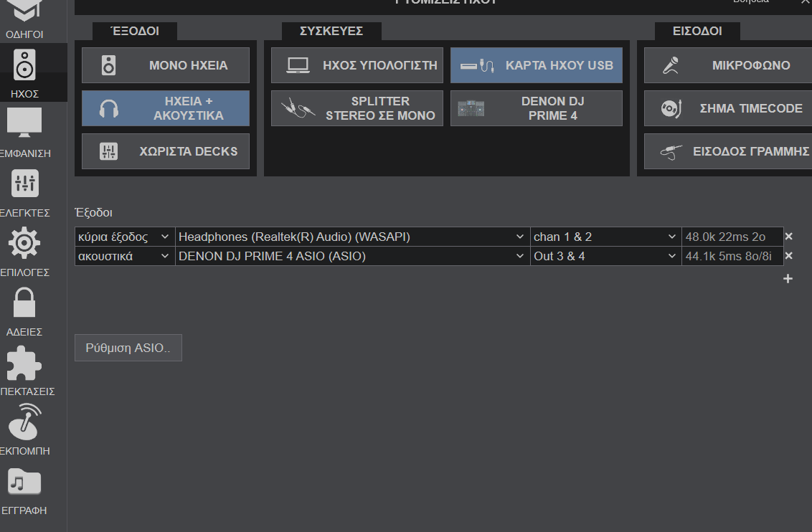The image size is (812, 532).
Task: Choose SPLITTER STEREO ΣΕ ΜΟΝΟ device
Action: pos(357,108)
